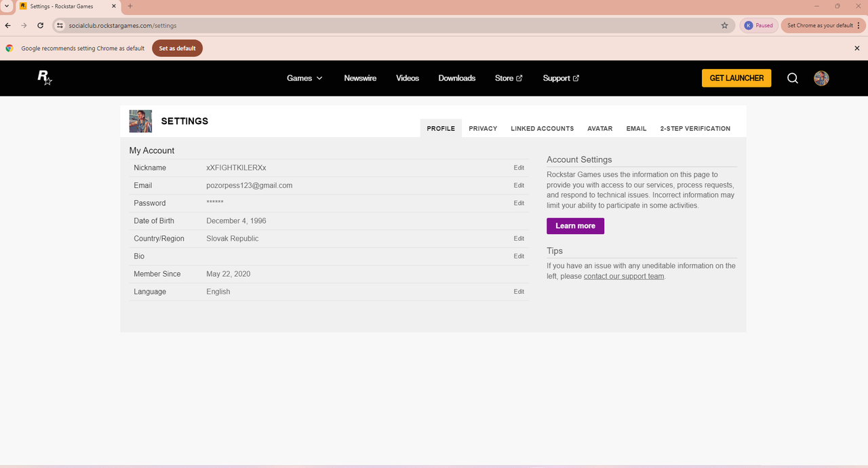The image size is (868, 468).
Task: View site information icon in address bar
Action: (60, 25)
